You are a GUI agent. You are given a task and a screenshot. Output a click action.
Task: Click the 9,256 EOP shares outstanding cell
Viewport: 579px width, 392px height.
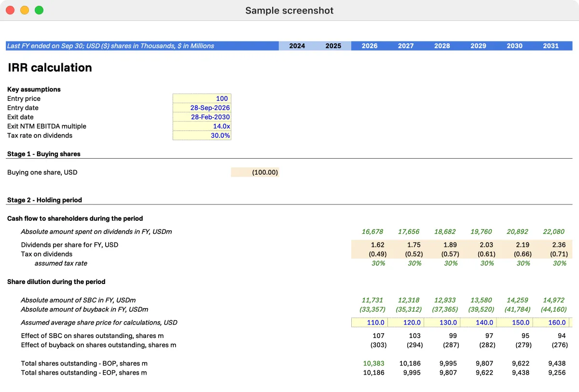pyautogui.click(x=556, y=373)
